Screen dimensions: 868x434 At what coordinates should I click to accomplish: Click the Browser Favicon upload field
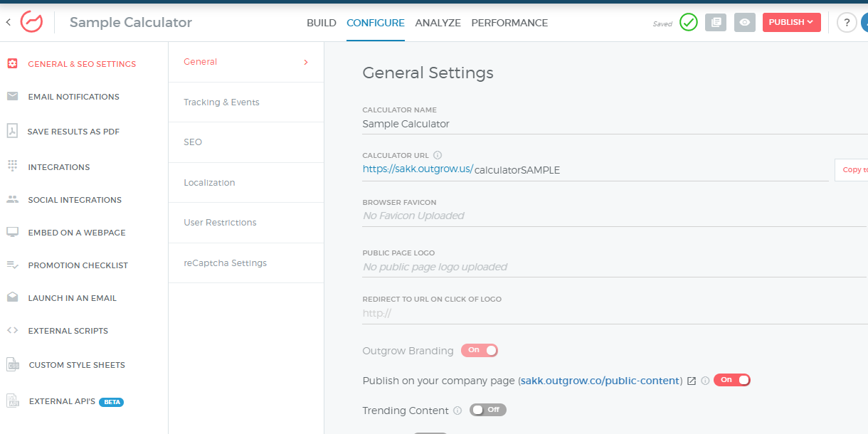[615, 216]
